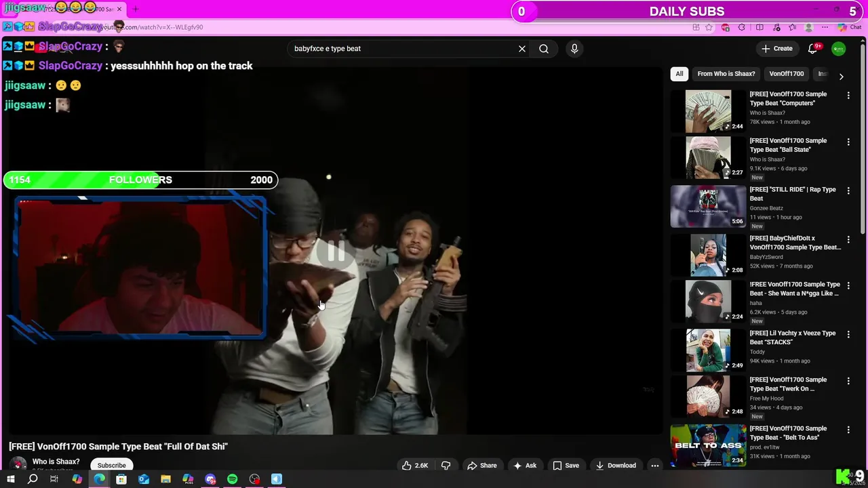Open the browser profile icon
This screenshot has width=868, height=488.
pos(808,27)
